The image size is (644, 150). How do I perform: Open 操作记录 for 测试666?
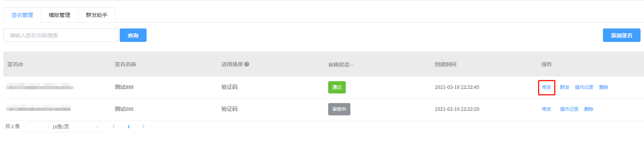(569, 109)
